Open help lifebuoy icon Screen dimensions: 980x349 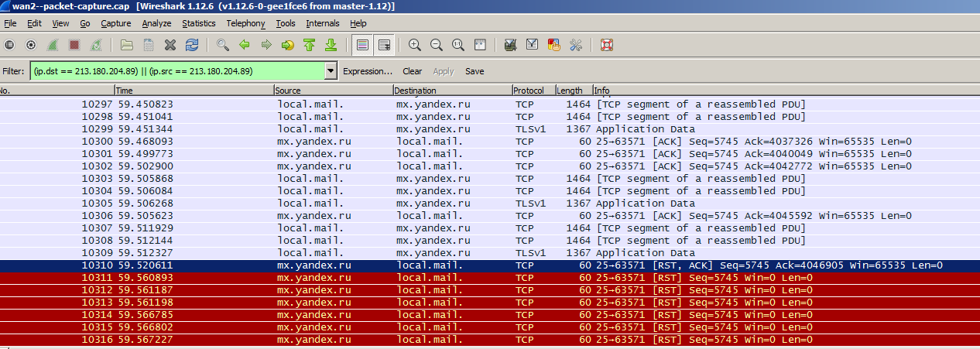click(x=606, y=45)
